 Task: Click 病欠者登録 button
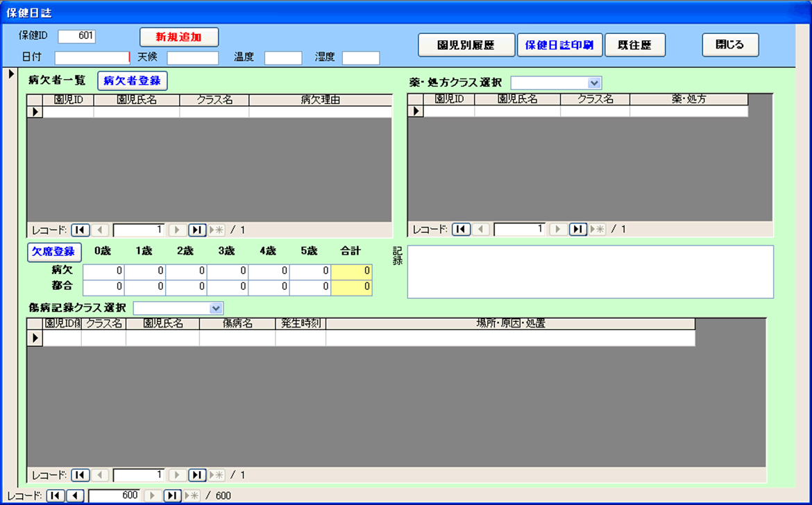pyautogui.click(x=132, y=80)
